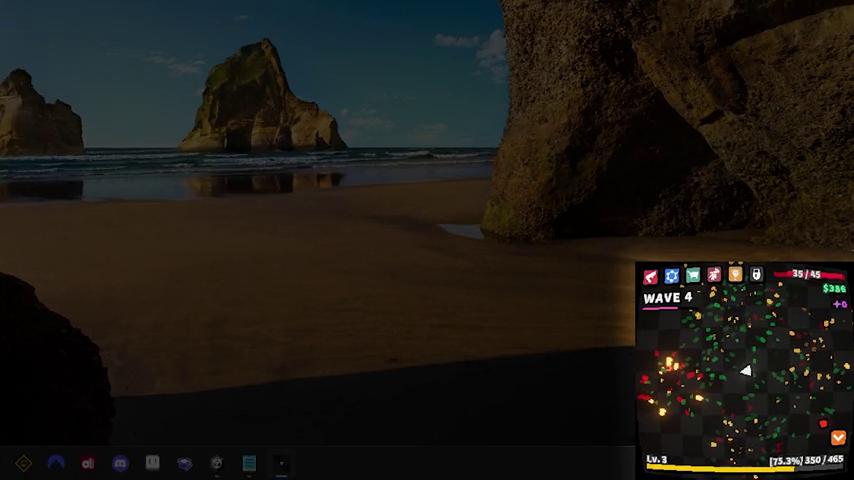854x480 pixels.
Task: Click the red health bar showing 35 / 45
Action: [808, 274]
